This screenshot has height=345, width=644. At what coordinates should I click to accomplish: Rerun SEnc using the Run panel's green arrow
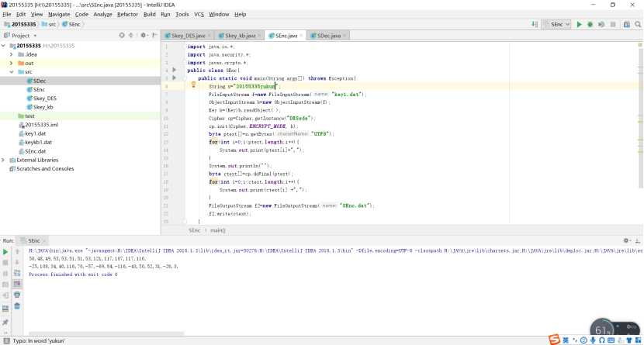tap(5, 252)
